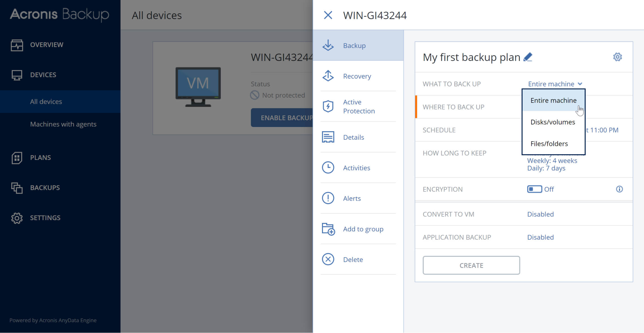
Task: Click the Activities clock icon
Action: [x=328, y=168]
